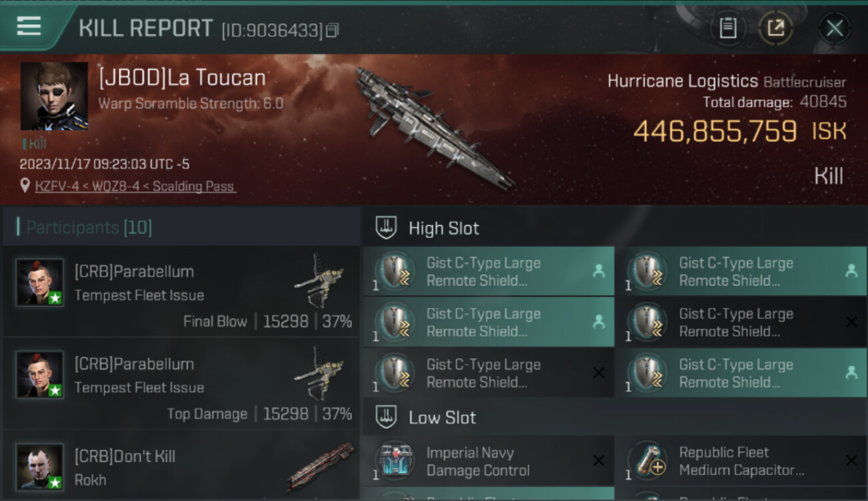Click the share export icon
Viewport: 868px width, 501px height.
[x=776, y=28]
